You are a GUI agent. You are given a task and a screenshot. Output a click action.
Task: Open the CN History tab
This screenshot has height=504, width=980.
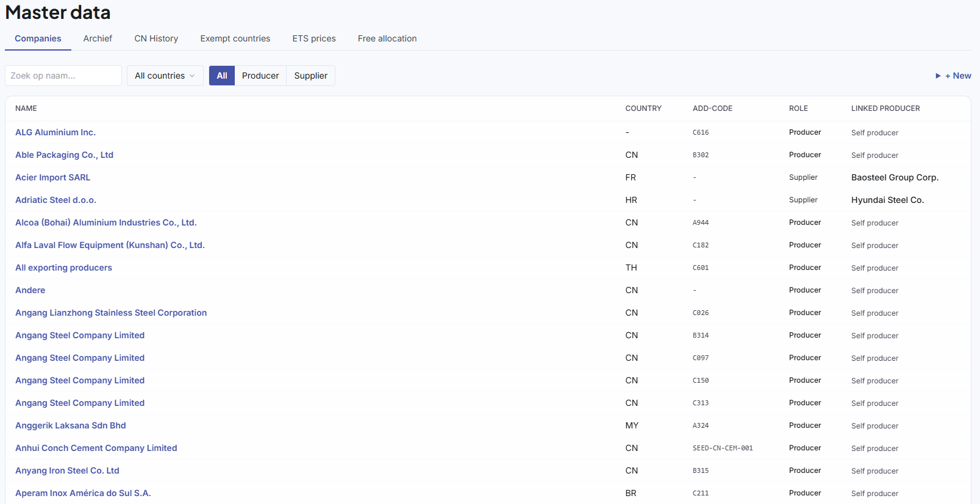[156, 38]
